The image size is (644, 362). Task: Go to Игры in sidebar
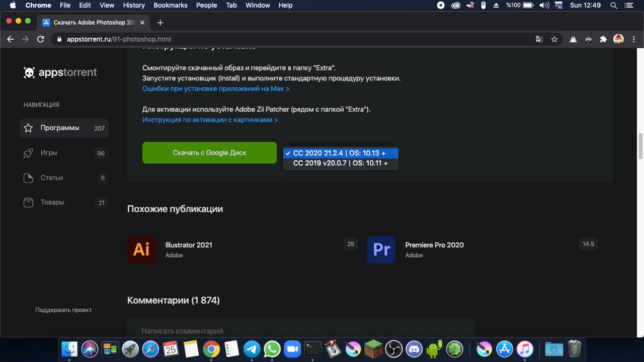click(64, 153)
